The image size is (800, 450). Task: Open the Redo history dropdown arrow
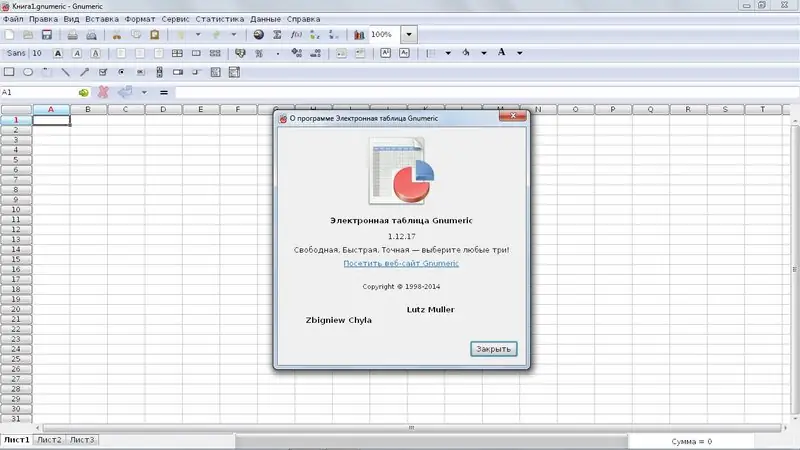(x=234, y=35)
